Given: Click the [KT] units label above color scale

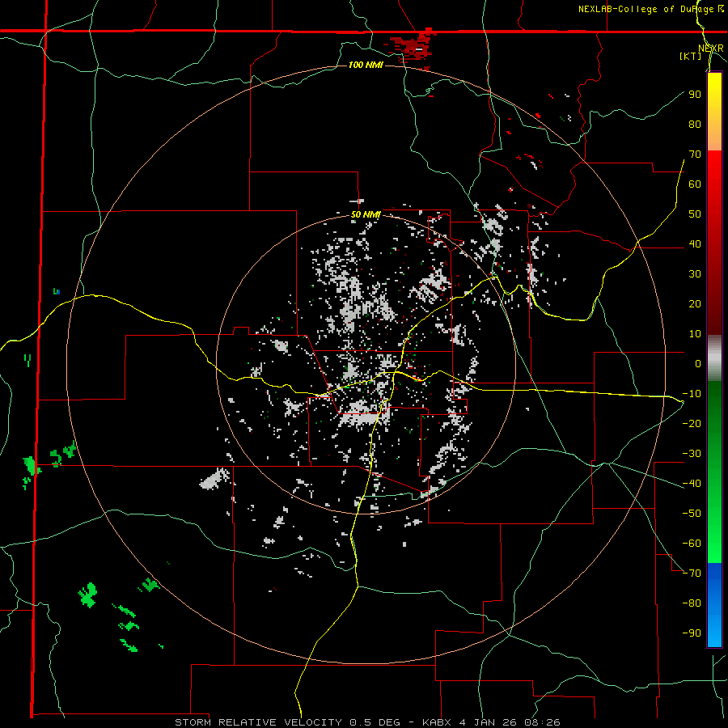Looking at the screenshot, I should (x=691, y=56).
